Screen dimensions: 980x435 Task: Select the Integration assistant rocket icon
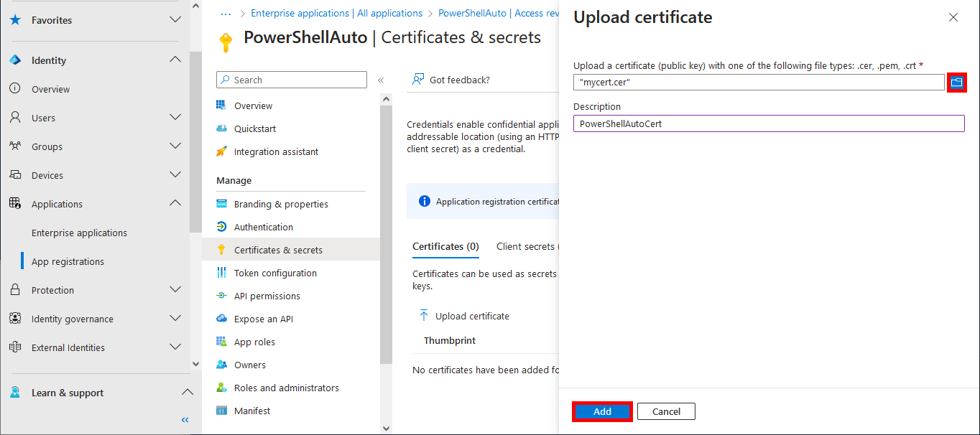pos(223,151)
